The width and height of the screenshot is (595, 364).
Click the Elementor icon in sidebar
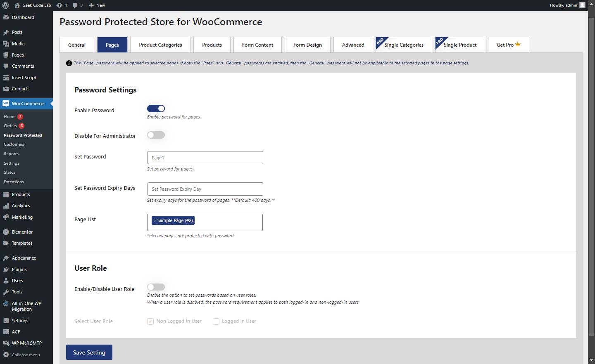[x=6, y=232]
